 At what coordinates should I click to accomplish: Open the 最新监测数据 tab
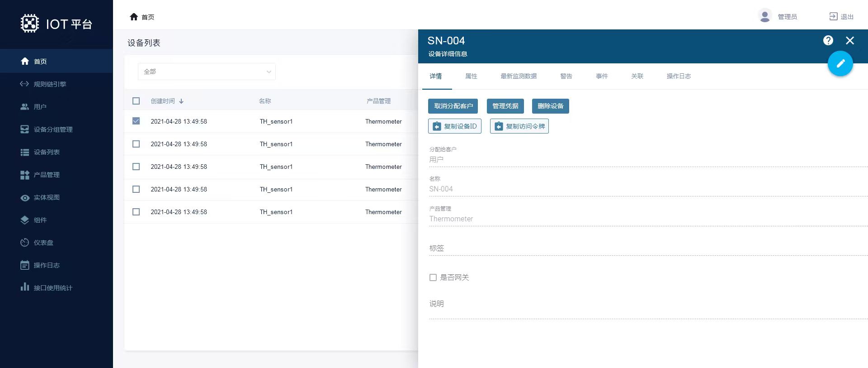(518, 76)
